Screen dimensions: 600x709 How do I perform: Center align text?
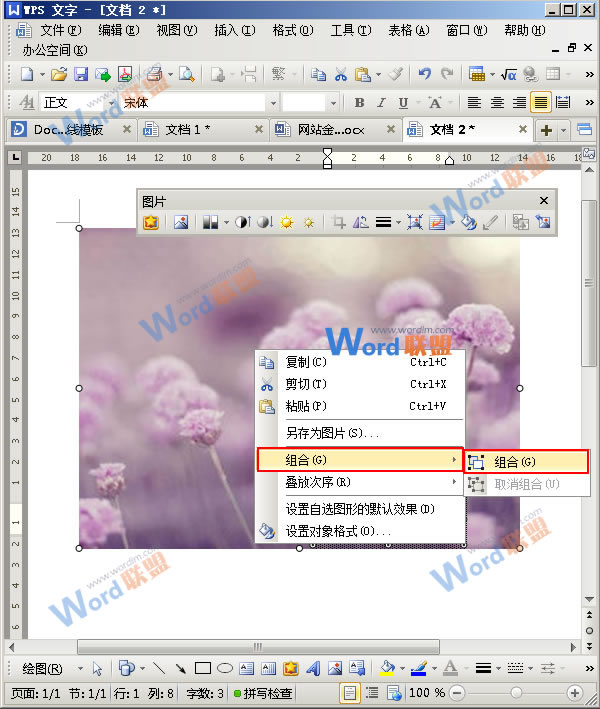coord(497,103)
